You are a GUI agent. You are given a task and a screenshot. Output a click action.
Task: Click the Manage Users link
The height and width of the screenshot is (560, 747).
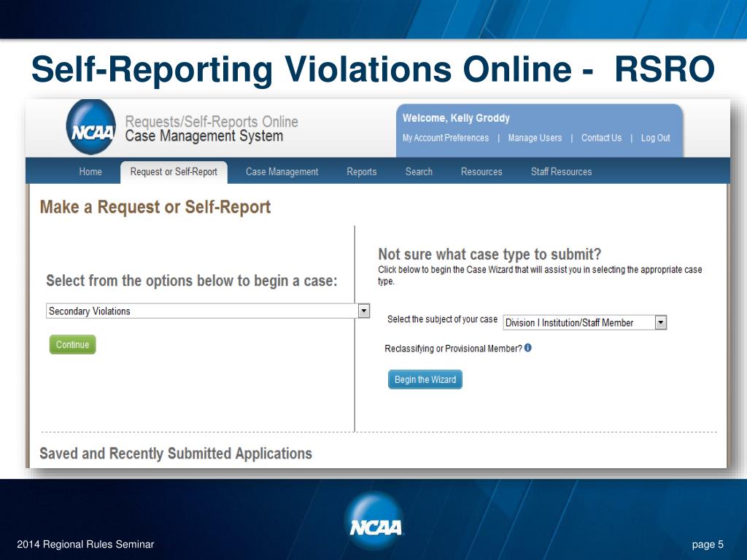pyautogui.click(x=535, y=138)
